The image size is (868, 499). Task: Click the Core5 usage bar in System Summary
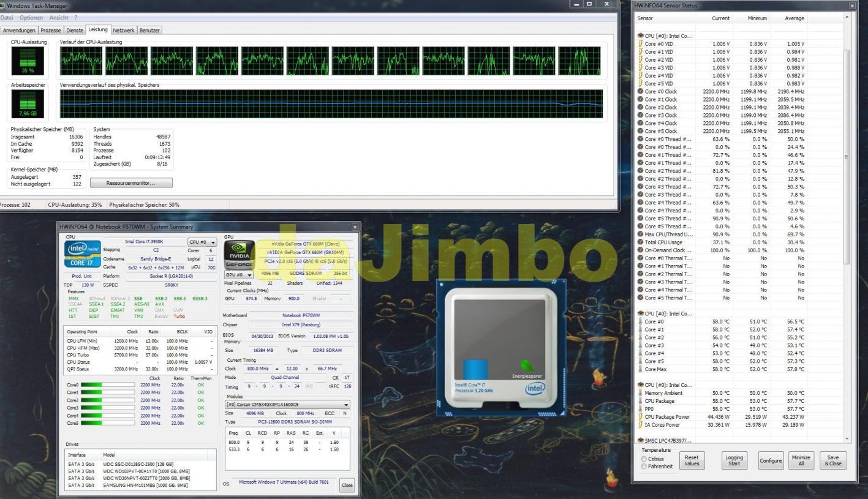[108, 422]
